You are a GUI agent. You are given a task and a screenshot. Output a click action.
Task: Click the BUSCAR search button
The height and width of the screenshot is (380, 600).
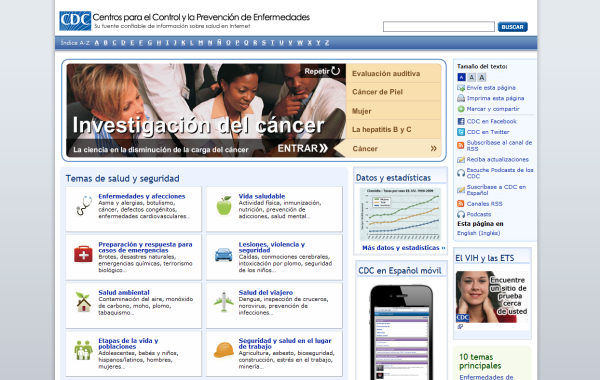click(513, 27)
